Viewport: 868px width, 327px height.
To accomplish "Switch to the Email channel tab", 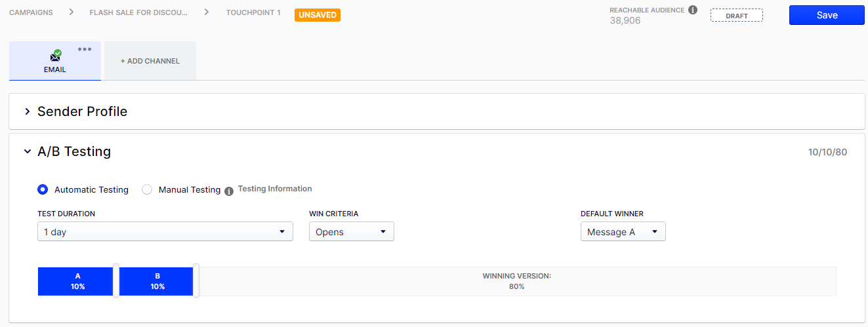I will coord(55,62).
